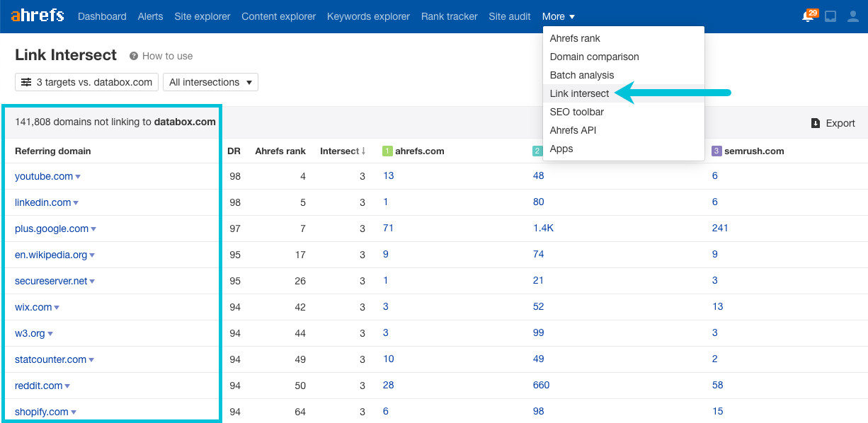Click the 1.4K link in plus.google.com row
Viewport: 868px width, 423px height.
pos(544,228)
